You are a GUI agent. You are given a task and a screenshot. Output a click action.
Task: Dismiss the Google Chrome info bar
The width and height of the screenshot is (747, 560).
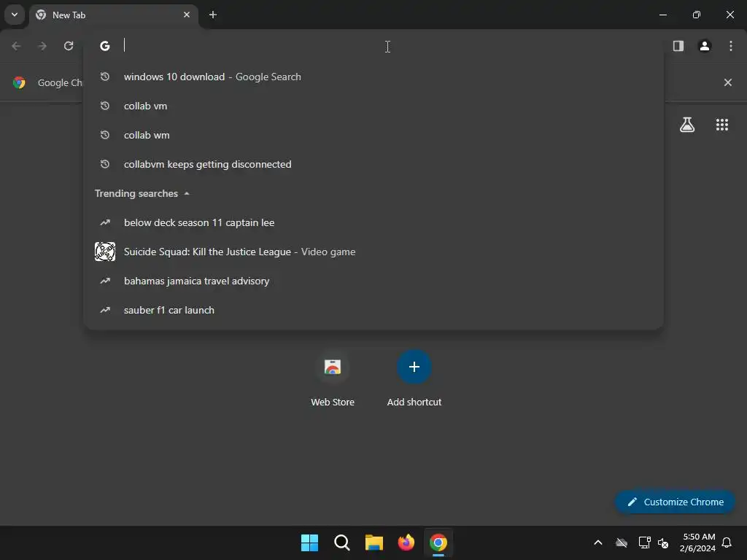[728, 82]
